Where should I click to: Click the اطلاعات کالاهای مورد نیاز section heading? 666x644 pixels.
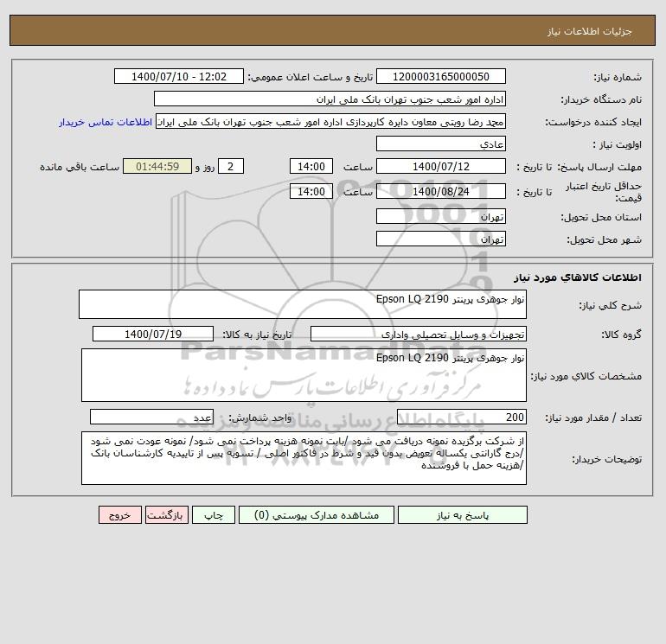coord(578,277)
